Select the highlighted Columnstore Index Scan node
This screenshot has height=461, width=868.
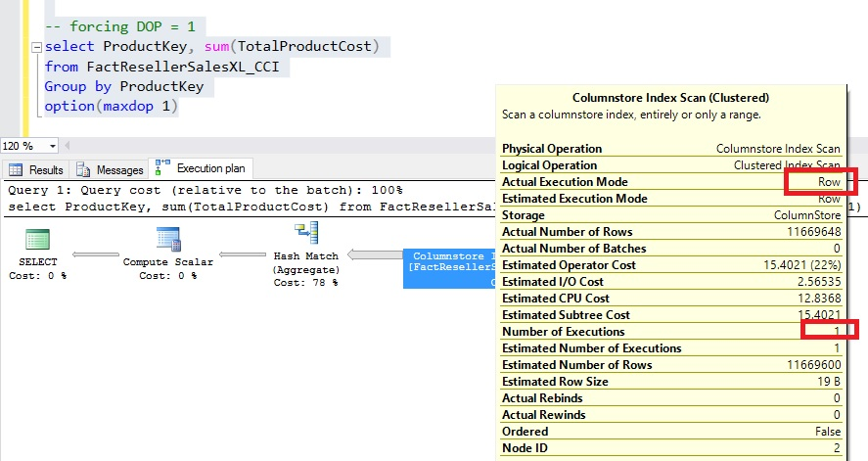pyautogui.click(x=450, y=268)
